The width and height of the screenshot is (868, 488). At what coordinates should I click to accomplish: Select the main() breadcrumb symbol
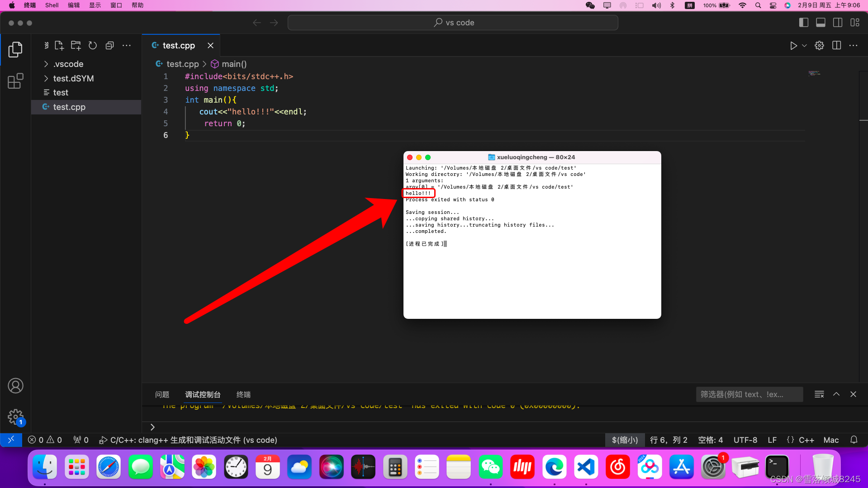point(229,64)
